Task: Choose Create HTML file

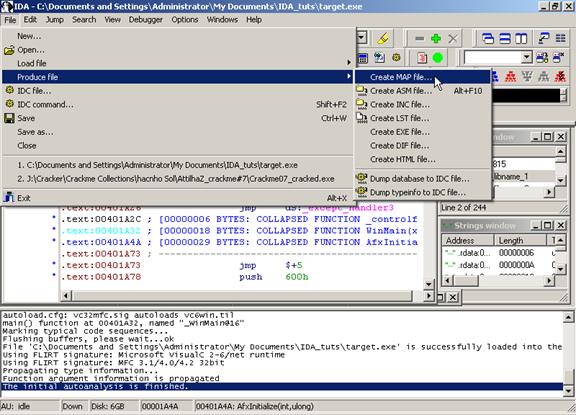Action: click(423, 159)
